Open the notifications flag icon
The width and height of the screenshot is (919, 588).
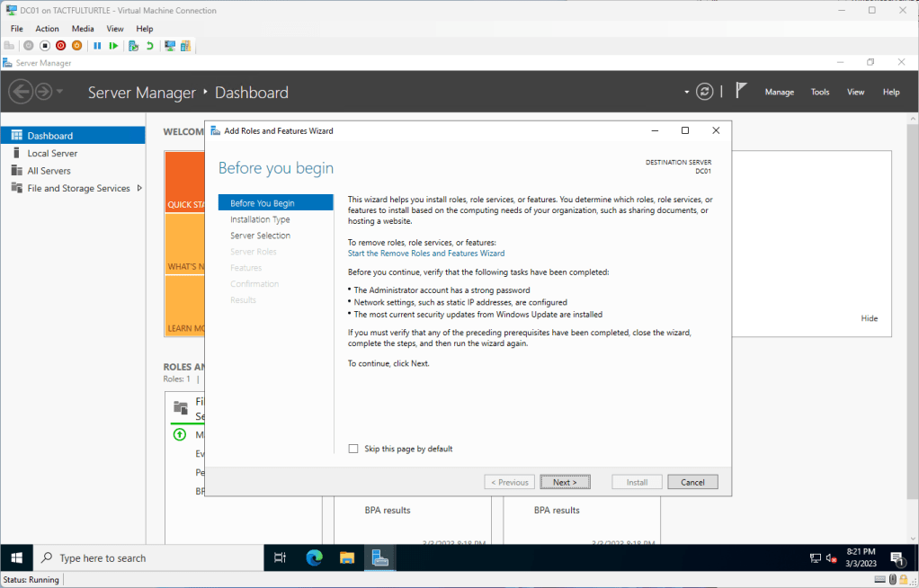click(741, 91)
